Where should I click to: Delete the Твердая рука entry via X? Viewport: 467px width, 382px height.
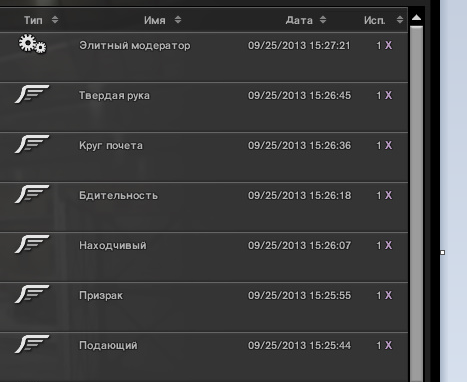[x=388, y=95]
